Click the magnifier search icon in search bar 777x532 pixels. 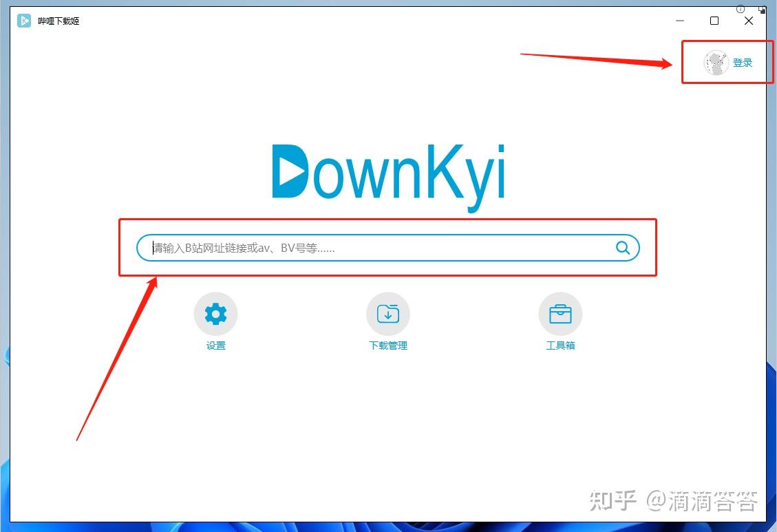(x=623, y=248)
